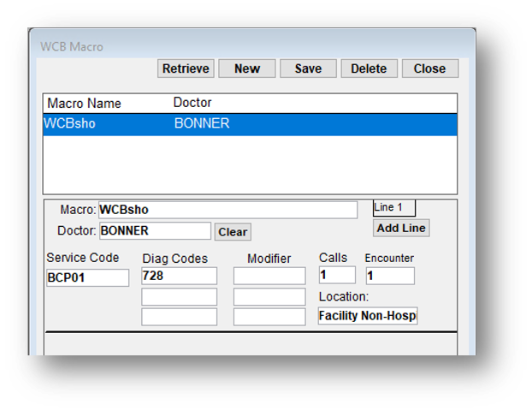Click the Calls input field

tap(337, 275)
